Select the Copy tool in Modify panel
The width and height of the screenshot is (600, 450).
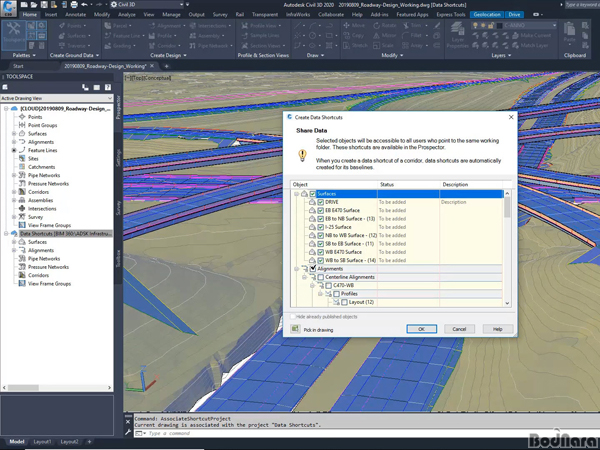coord(354,35)
